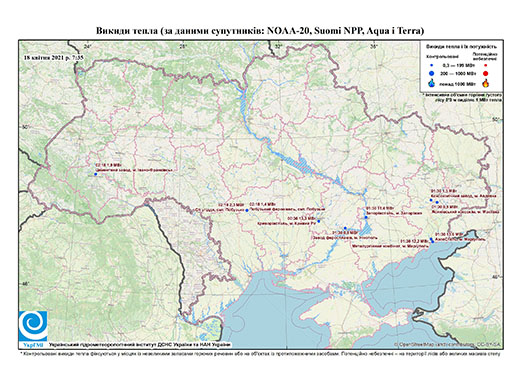Click the orange flame icon in legend
Screen dimensions: 520x368
(x=486, y=83)
